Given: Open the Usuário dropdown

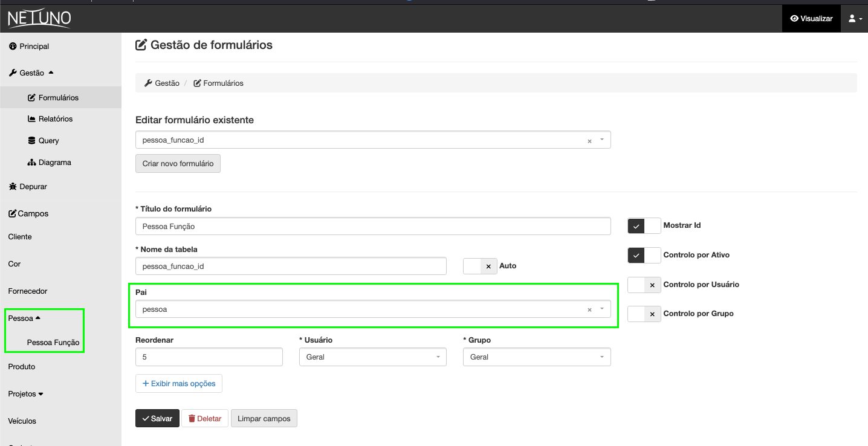Looking at the screenshot, I should [372, 357].
